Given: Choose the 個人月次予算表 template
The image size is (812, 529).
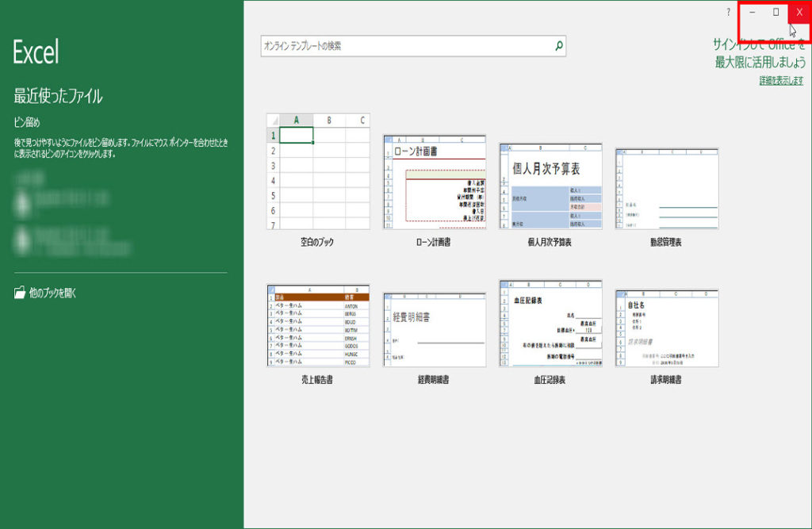Looking at the screenshot, I should pyautogui.click(x=550, y=186).
